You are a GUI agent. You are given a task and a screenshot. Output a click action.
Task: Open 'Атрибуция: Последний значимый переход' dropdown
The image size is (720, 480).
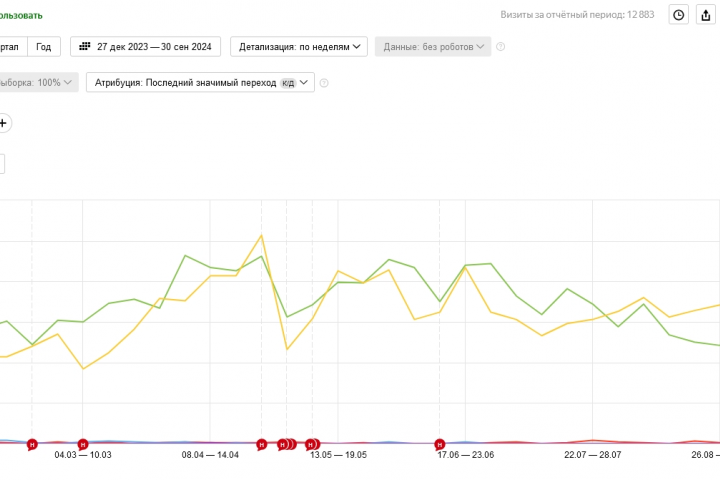tap(201, 83)
